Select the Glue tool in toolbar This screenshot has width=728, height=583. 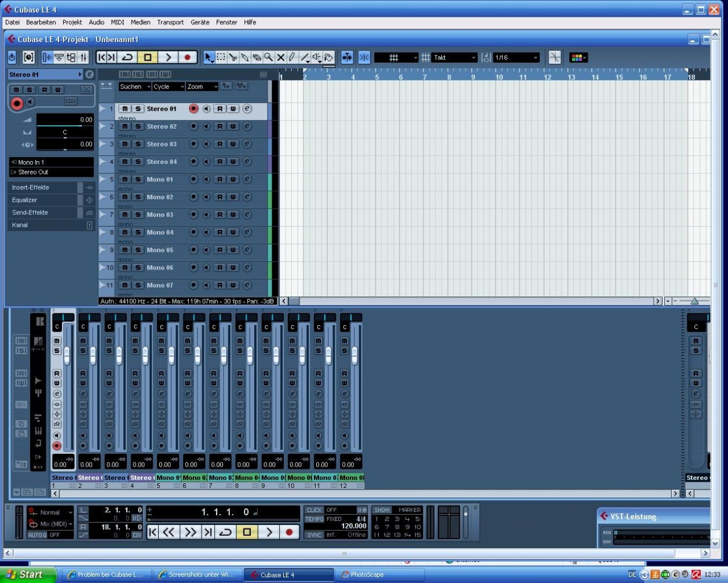pyautogui.click(x=245, y=57)
